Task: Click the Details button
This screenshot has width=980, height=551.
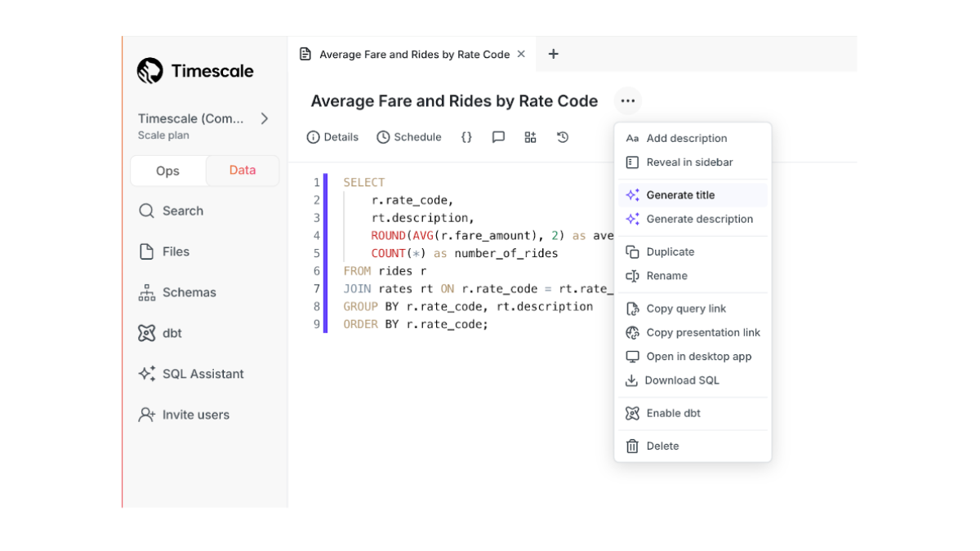Action: 333,137
